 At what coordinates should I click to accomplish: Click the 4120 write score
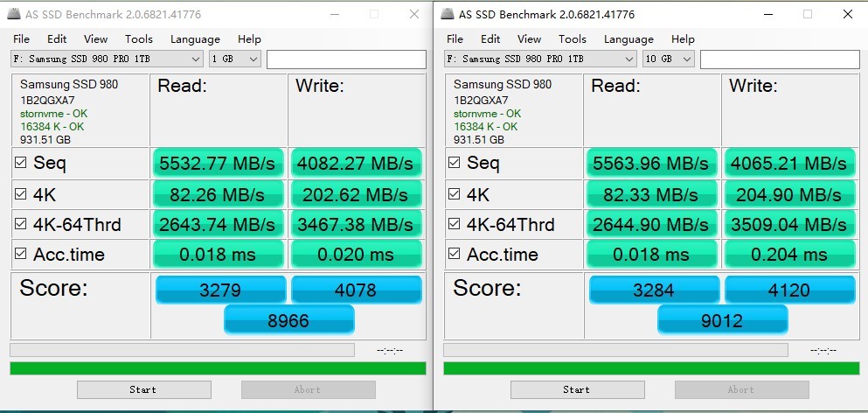point(790,290)
